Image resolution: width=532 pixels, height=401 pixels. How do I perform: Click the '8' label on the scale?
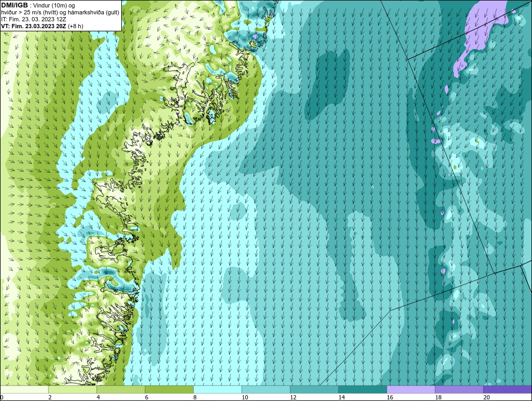195,397
